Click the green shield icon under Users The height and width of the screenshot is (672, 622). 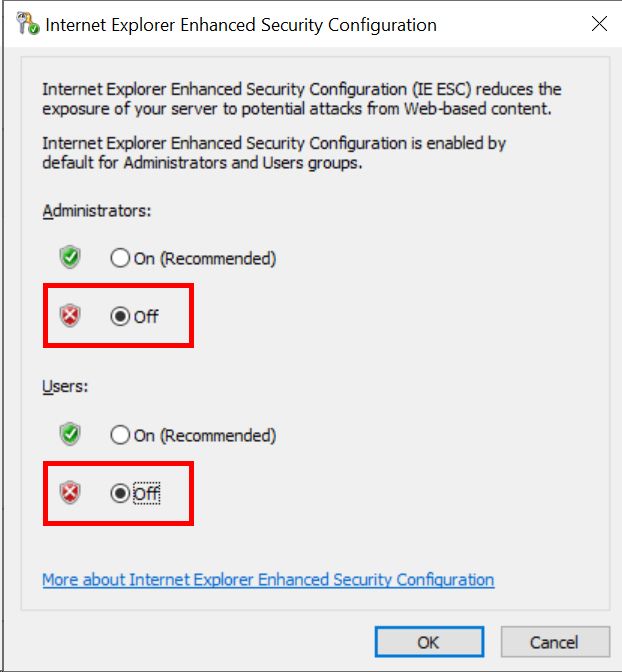tap(70, 436)
